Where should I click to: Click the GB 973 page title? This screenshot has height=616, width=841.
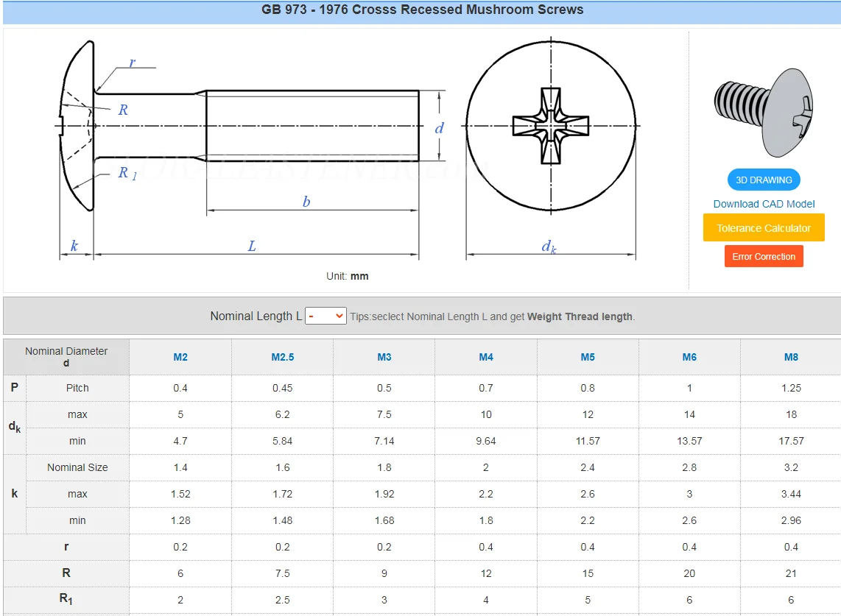(422, 10)
